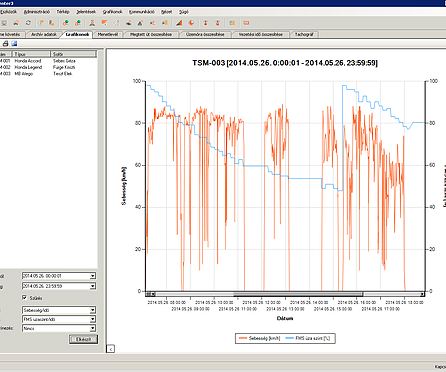This screenshot has height=372, width=446.
Task: Click the Dátum axis label
Action: tap(285, 318)
